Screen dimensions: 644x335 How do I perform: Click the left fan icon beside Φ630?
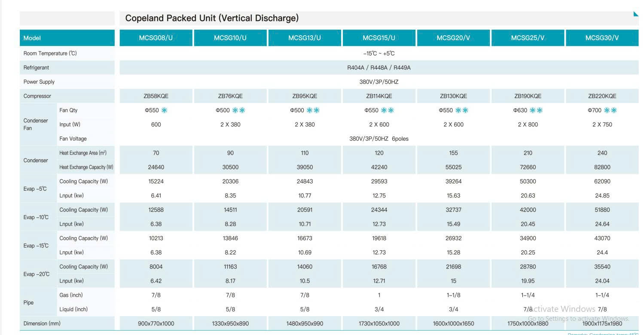tap(533, 110)
